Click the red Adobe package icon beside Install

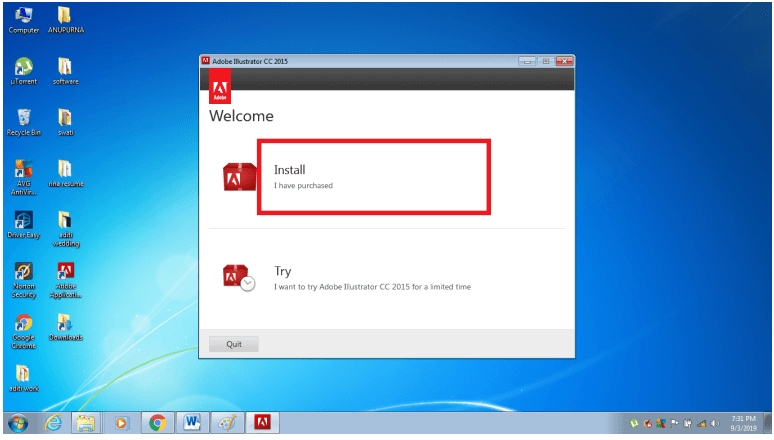tap(239, 177)
